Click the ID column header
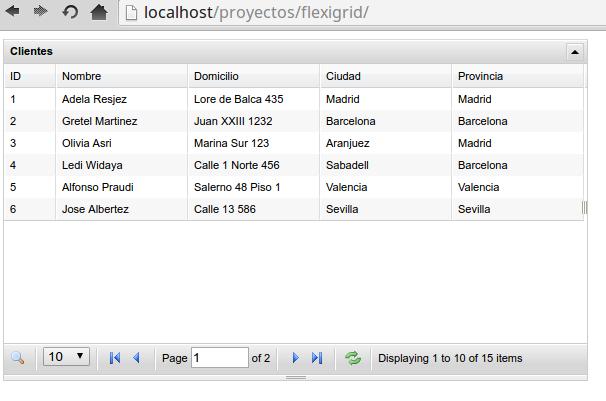This screenshot has width=606, height=401. [16, 76]
